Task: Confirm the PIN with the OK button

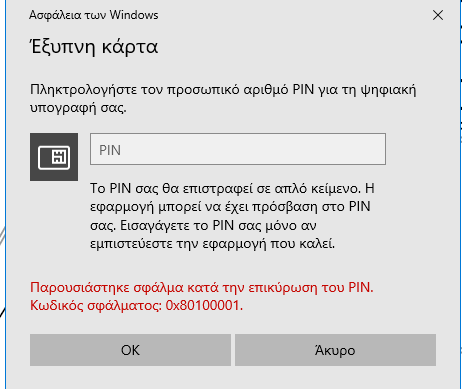Action: point(130,350)
